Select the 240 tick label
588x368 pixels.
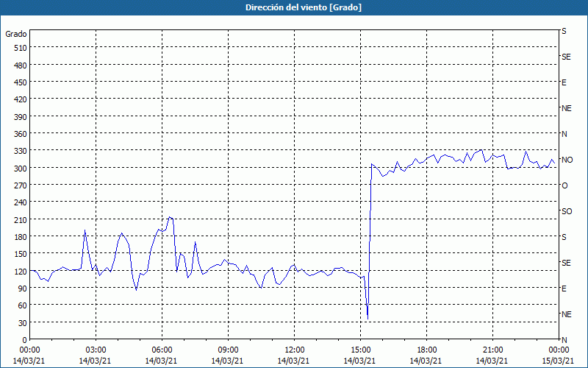coord(21,203)
